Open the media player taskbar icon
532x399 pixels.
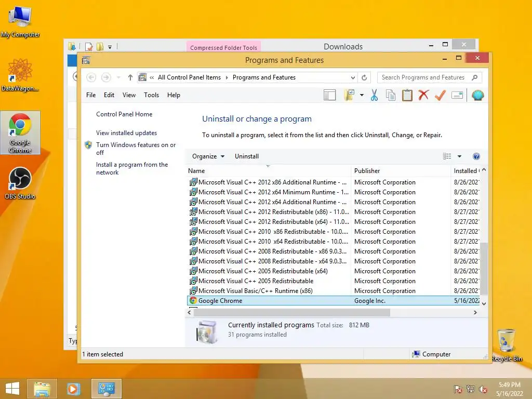click(73, 389)
